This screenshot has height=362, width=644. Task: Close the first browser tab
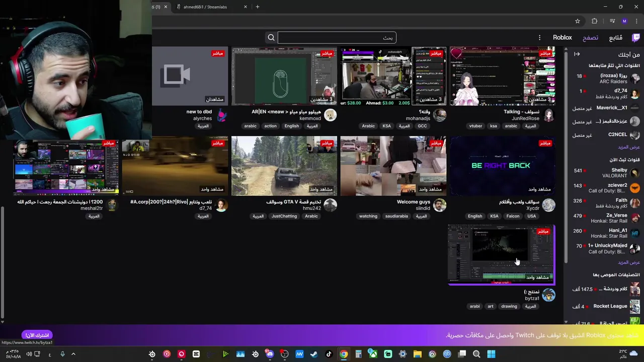pyautogui.click(x=166, y=7)
